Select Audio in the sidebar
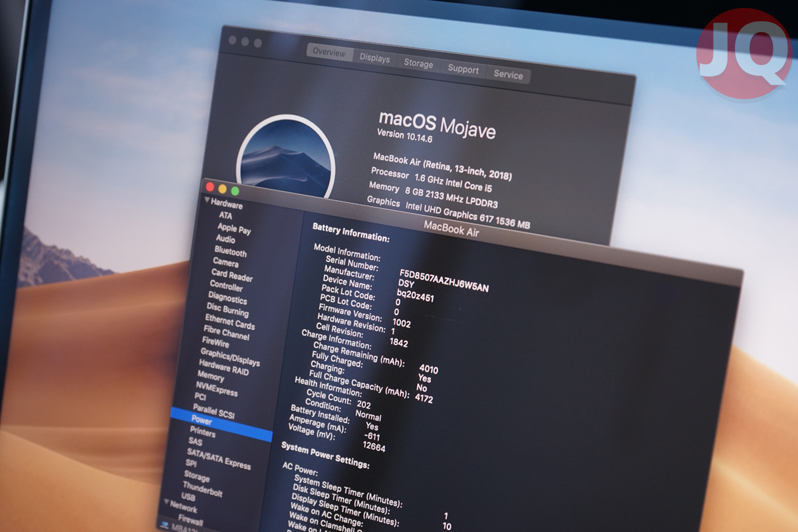Viewport: 798px width, 532px height. (225, 239)
